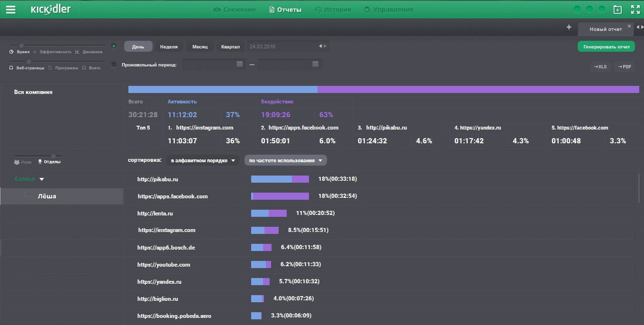
Task: Click the Веб-страницы/Программы/Всего slider handle
Action: [x=29, y=61]
